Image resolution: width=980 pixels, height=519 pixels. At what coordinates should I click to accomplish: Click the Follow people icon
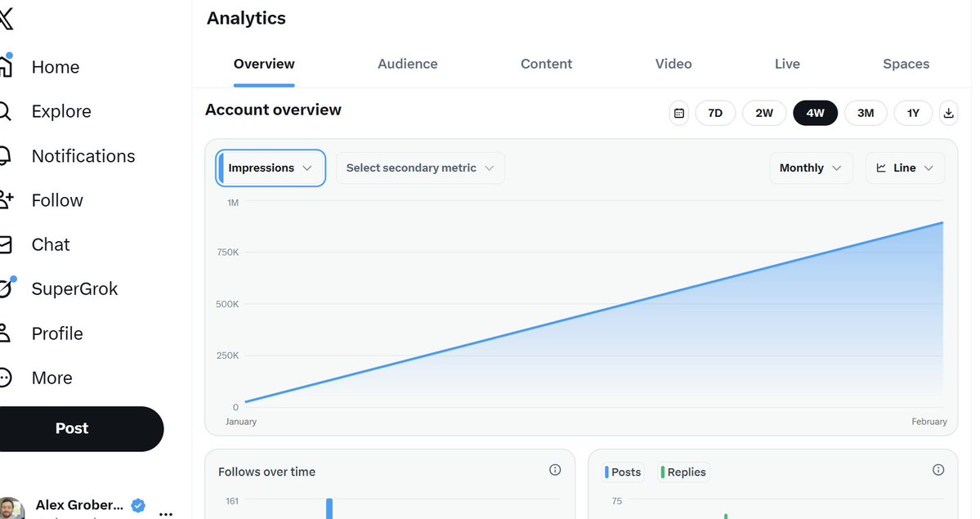pos(7,200)
